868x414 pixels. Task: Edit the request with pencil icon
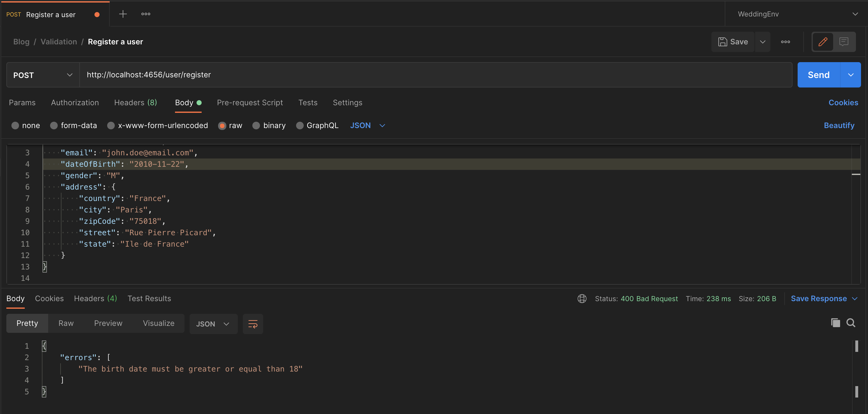tap(823, 42)
